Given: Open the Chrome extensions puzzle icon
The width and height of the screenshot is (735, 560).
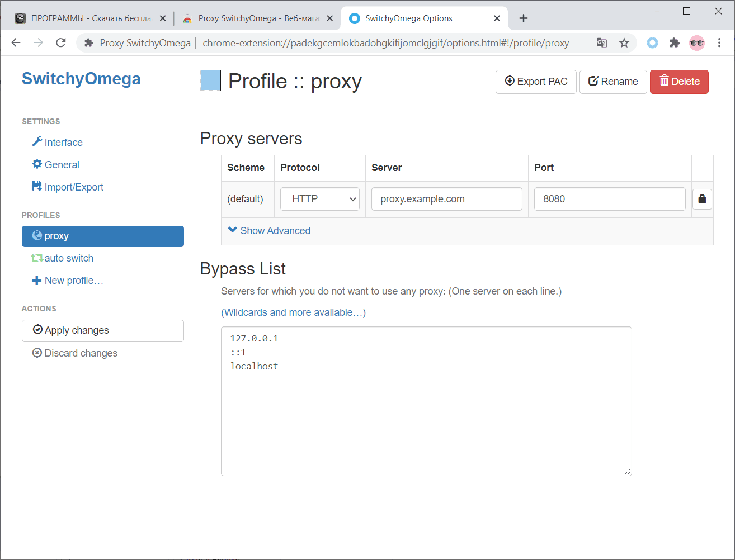Looking at the screenshot, I should click(x=675, y=43).
